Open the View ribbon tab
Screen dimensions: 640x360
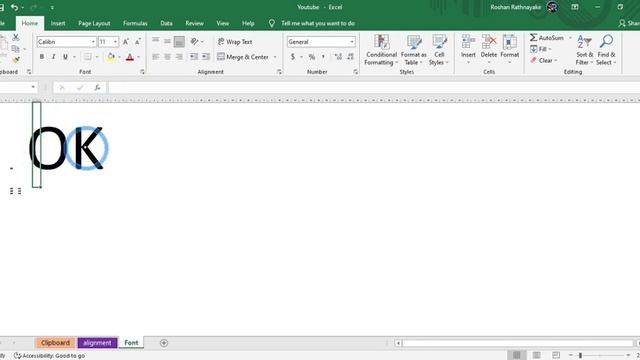(x=222, y=23)
